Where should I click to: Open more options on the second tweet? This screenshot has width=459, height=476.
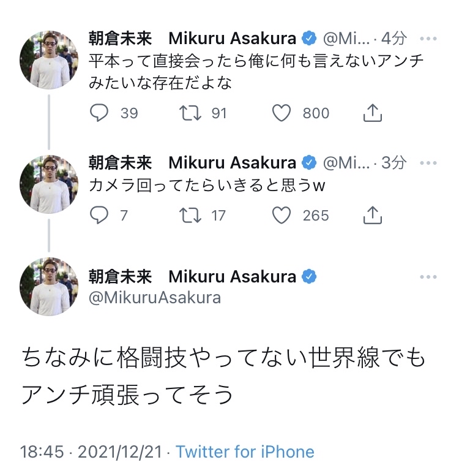pos(428,162)
